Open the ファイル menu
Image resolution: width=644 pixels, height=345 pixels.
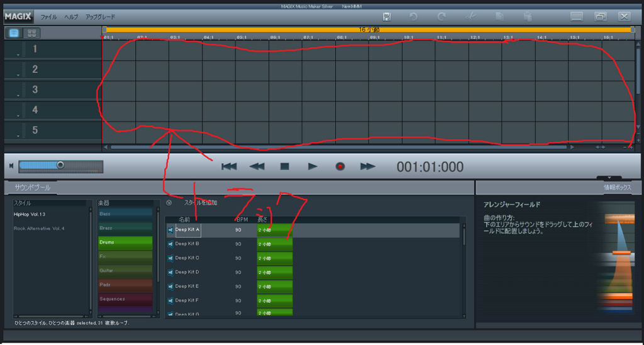(48, 17)
